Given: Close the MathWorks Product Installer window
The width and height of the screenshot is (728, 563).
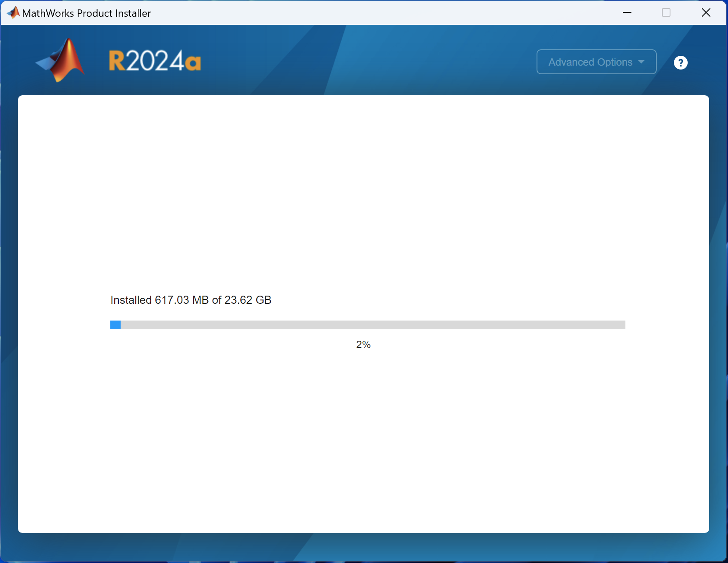Looking at the screenshot, I should (x=706, y=13).
